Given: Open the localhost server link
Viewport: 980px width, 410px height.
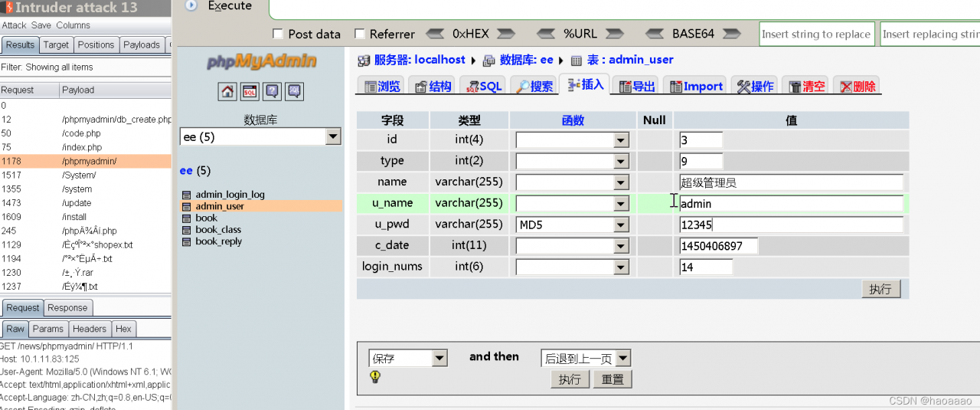Looking at the screenshot, I should tap(420, 60).
